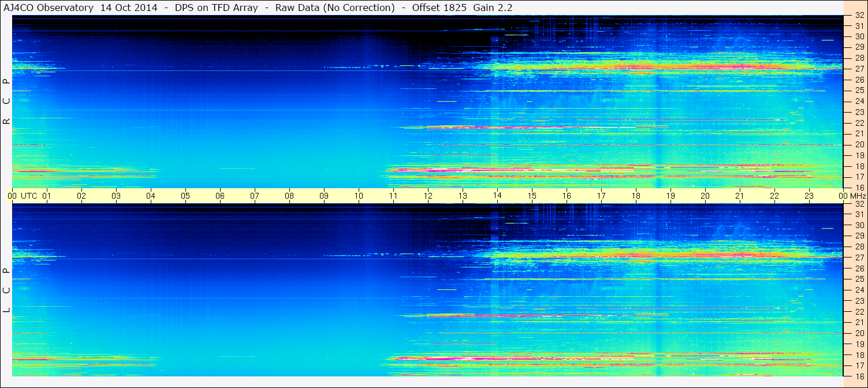
Task: Click the 'AJ4CO Observatory' title text
Action: pos(49,8)
